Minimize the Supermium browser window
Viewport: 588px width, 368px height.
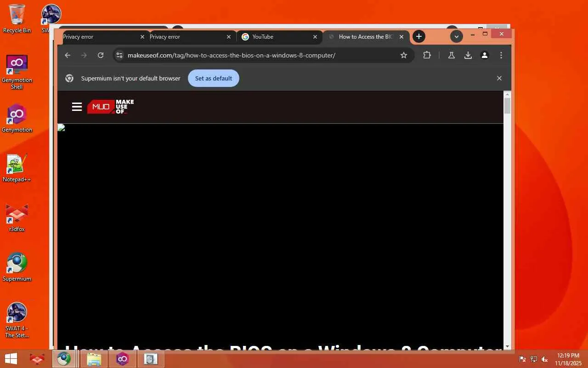[x=473, y=34]
